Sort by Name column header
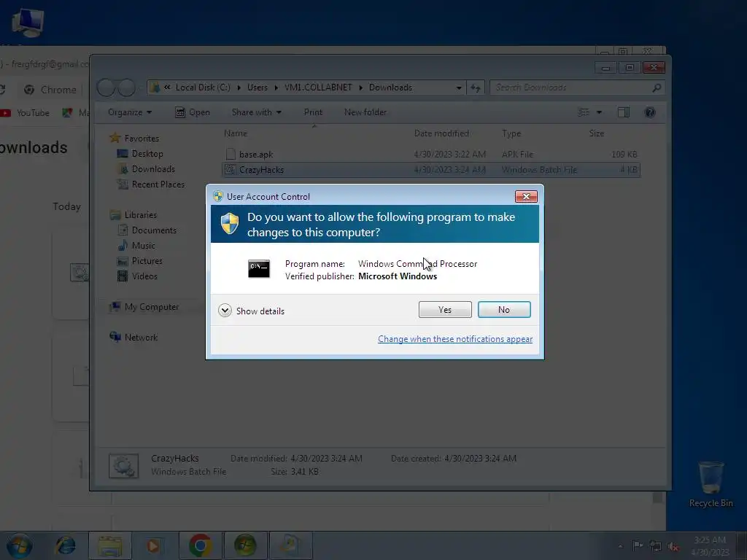 tap(236, 134)
